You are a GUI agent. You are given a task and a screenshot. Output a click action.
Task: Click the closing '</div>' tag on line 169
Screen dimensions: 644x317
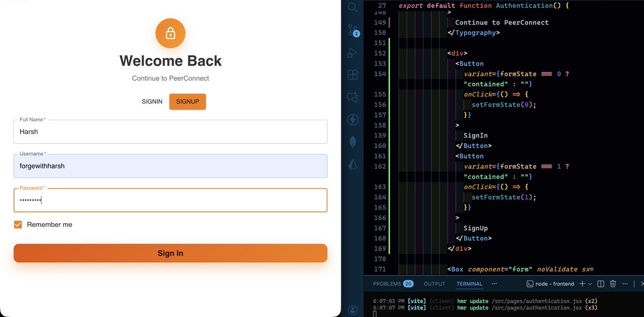tap(459, 249)
